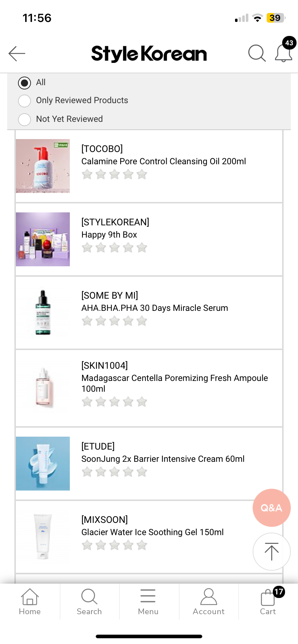Go to Home in bottom bar

click(x=30, y=602)
